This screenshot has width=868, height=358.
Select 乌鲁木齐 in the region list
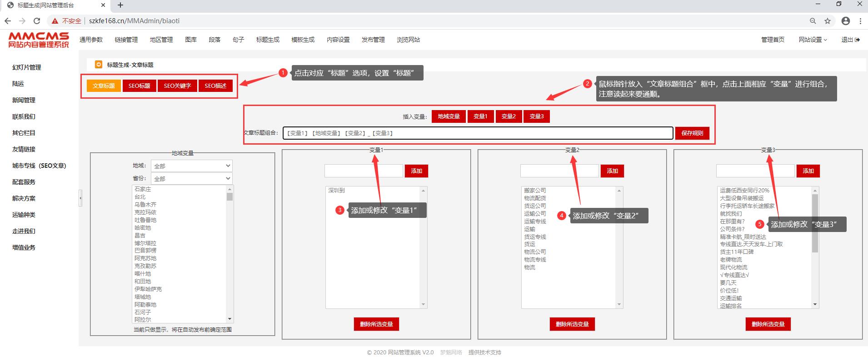tap(145, 205)
